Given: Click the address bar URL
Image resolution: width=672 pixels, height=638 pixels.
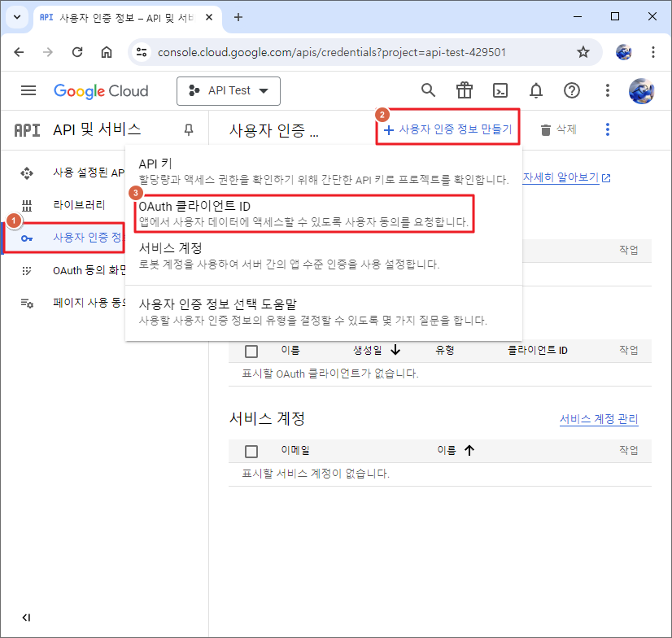Looking at the screenshot, I should (332, 52).
